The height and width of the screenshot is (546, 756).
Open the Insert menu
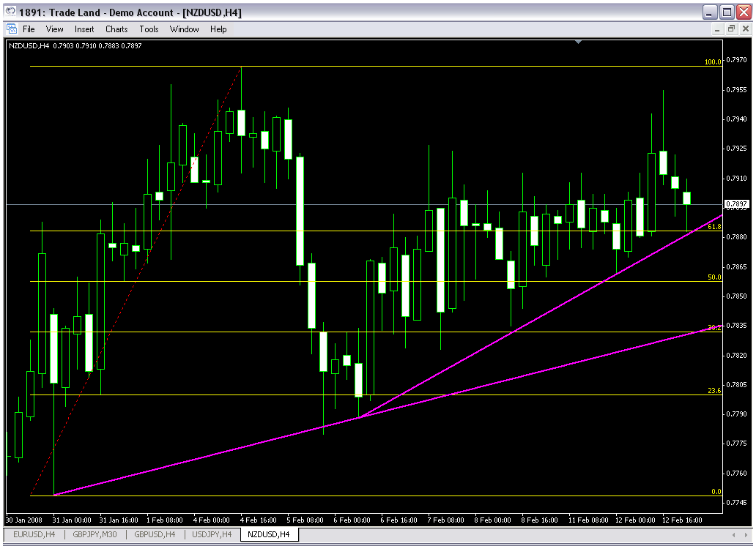pos(84,29)
